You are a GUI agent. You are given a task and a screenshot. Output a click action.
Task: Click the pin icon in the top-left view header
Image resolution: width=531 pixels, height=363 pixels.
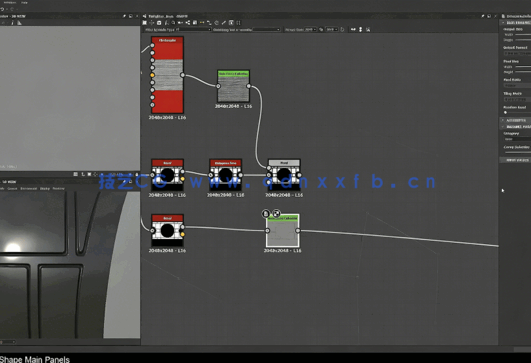124,16
